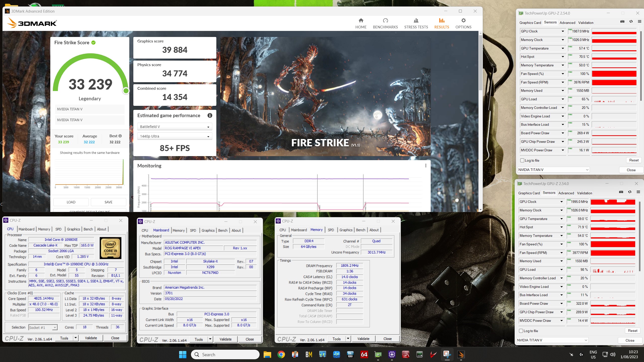Open the Advanced tab in the lower GPU-Z window

click(x=566, y=193)
